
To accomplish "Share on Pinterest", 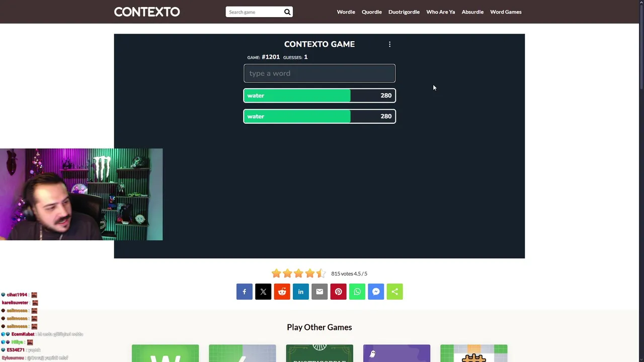I will click(338, 292).
